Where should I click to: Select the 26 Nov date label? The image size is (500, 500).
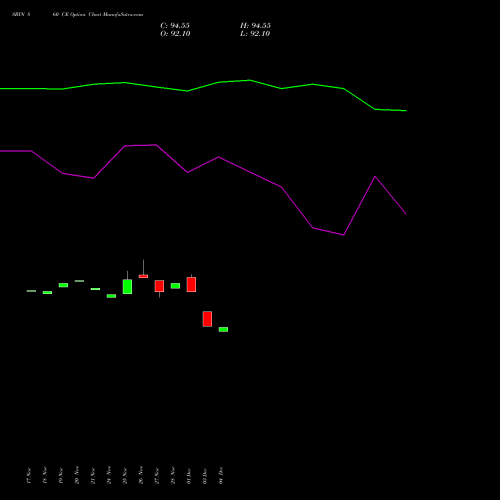(x=141, y=475)
